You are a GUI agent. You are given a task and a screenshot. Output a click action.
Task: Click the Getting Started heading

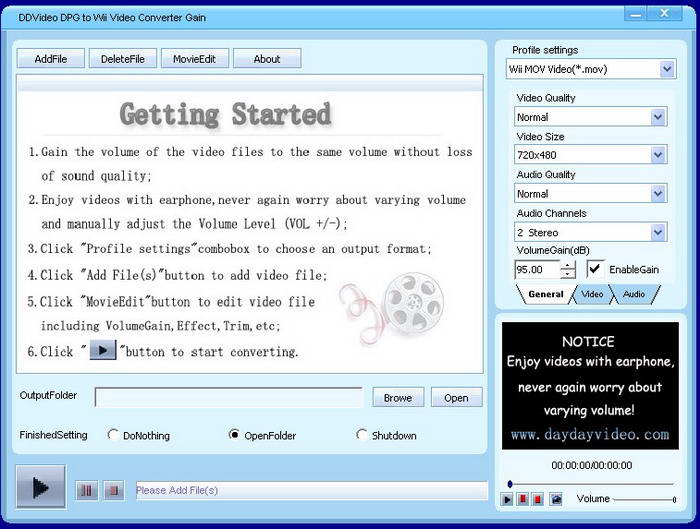pos(225,114)
